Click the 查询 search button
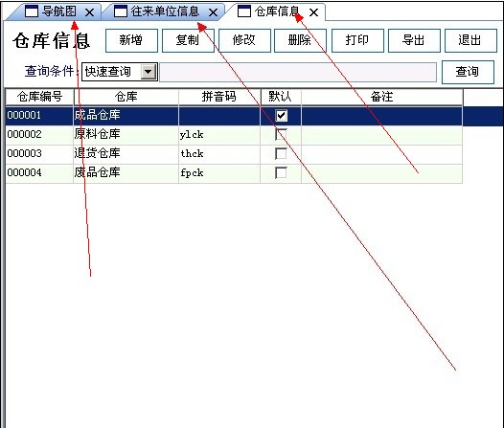 coord(468,72)
